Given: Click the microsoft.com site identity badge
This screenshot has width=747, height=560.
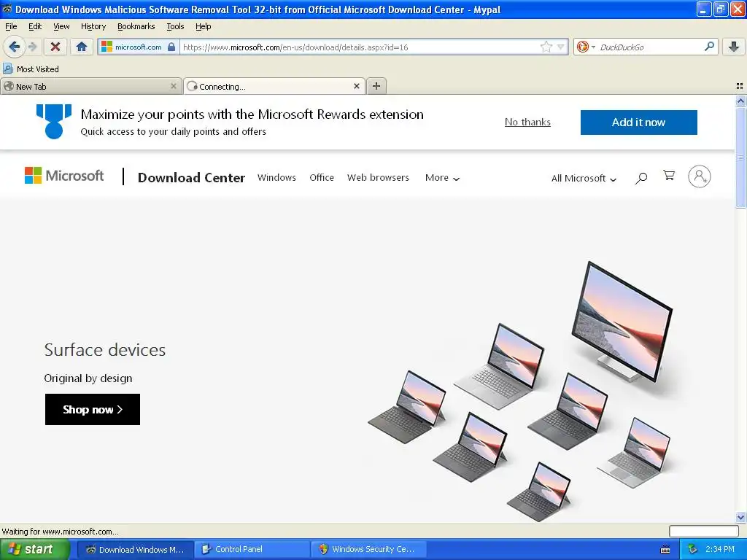Looking at the screenshot, I should point(138,47).
